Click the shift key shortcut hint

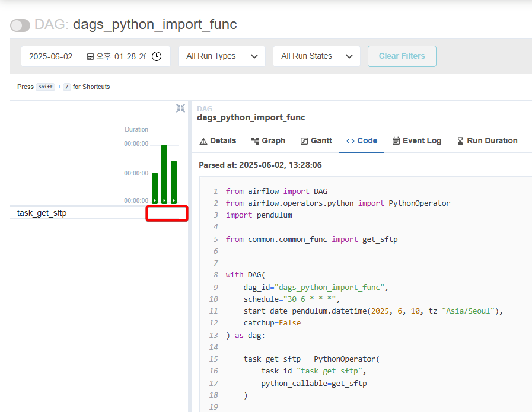[x=46, y=87]
